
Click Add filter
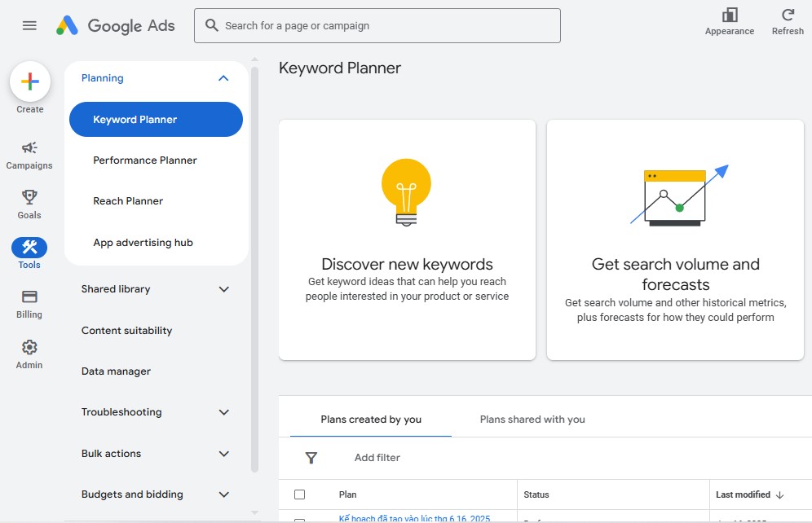(377, 458)
